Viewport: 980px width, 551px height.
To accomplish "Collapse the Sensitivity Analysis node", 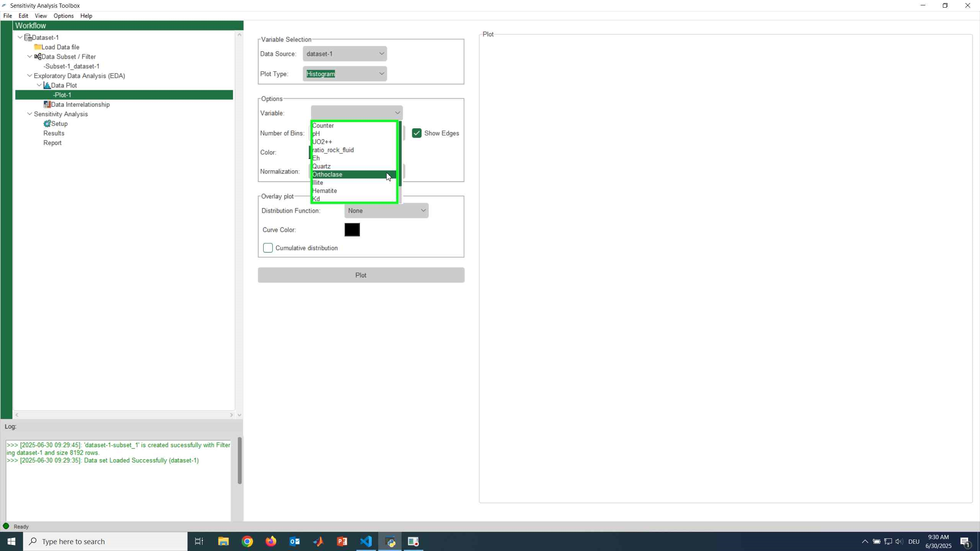I will [x=29, y=114].
